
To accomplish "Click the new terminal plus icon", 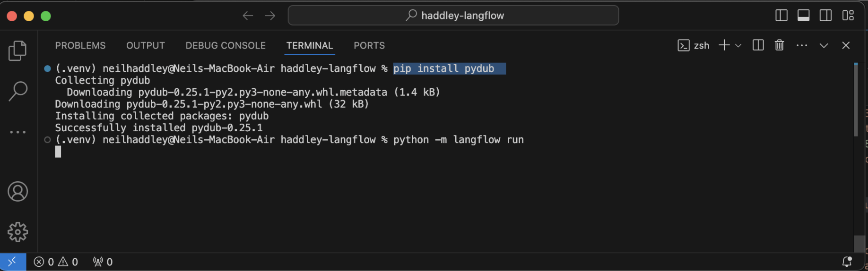I will tap(724, 45).
